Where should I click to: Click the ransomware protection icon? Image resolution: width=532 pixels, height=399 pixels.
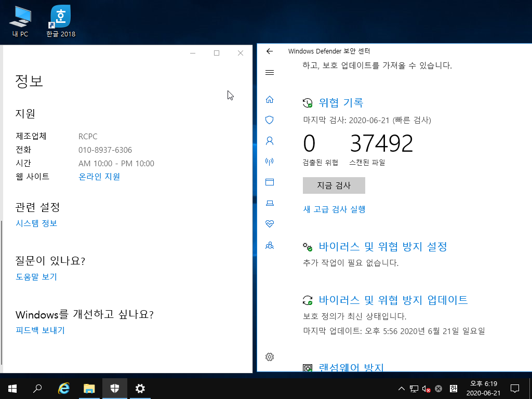(x=308, y=368)
